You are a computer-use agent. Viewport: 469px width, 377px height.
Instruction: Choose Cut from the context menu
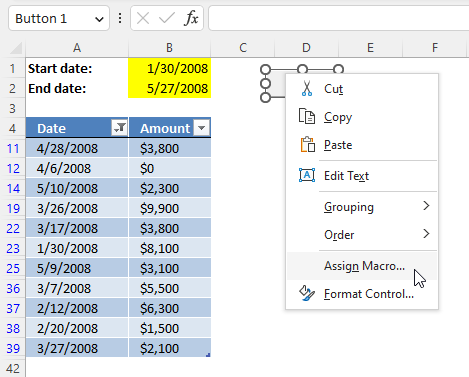362,89
